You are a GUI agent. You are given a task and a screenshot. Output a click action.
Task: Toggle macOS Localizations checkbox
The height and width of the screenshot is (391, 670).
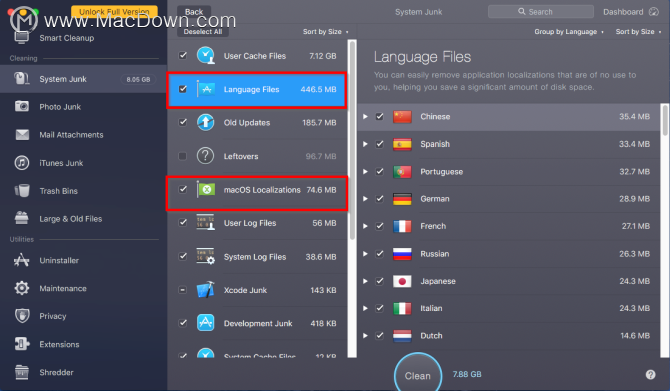pos(183,189)
